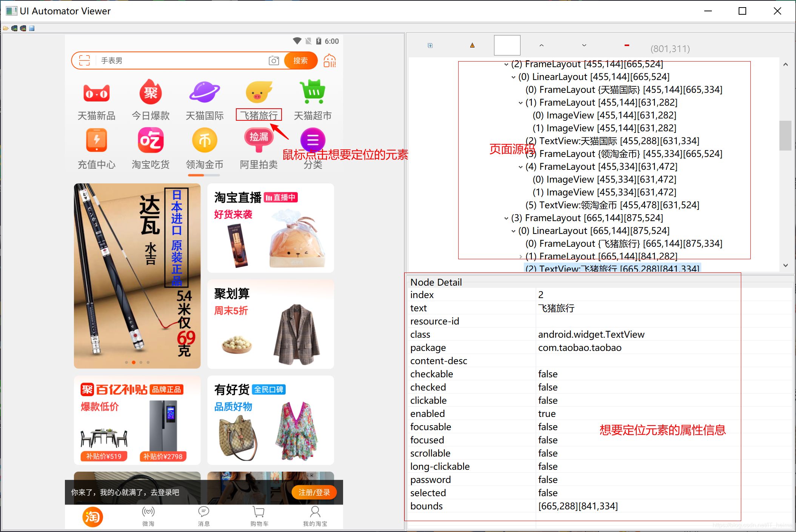Click the hierarchy tree scrollbar thumb
Screen dimensions: 796x532
(x=785, y=135)
